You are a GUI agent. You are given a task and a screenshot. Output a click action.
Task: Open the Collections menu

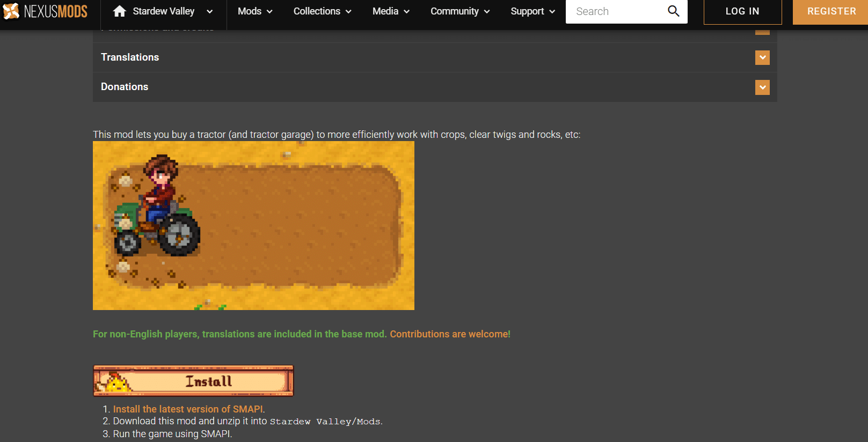[x=322, y=11]
